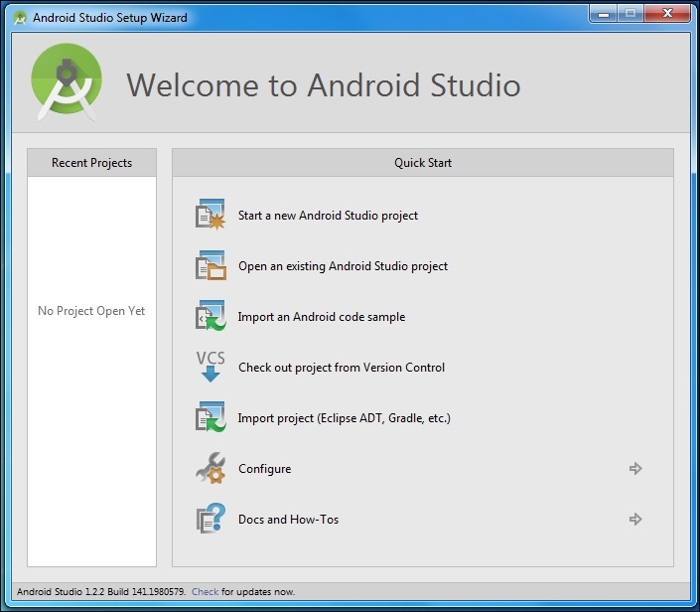Image resolution: width=700 pixels, height=612 pixels.
Task: Choose Check out project from Version Control
Action: (x=342, y=368)
